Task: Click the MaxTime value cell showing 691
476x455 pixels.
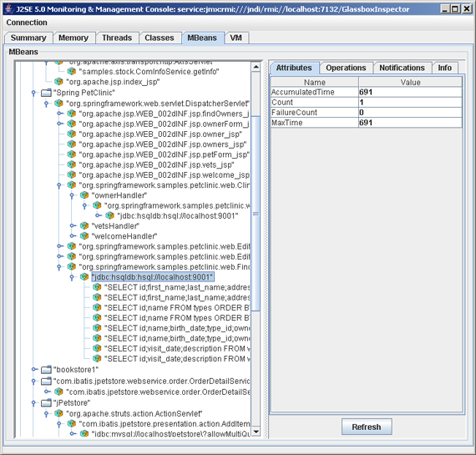Action: click(410, 123)
